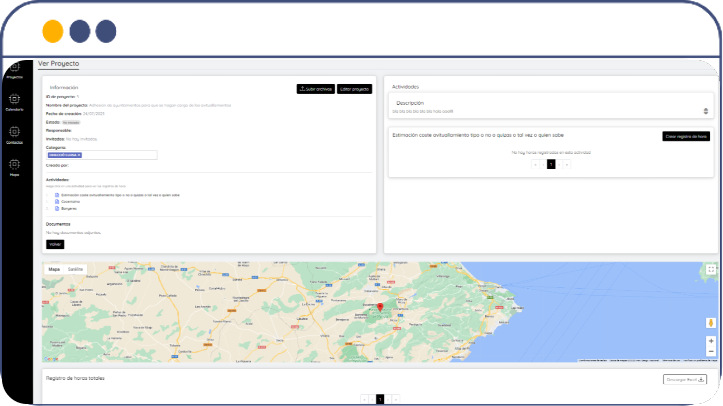
Task: Go to previous page in activity hours pagination
Action: (543, 165)
